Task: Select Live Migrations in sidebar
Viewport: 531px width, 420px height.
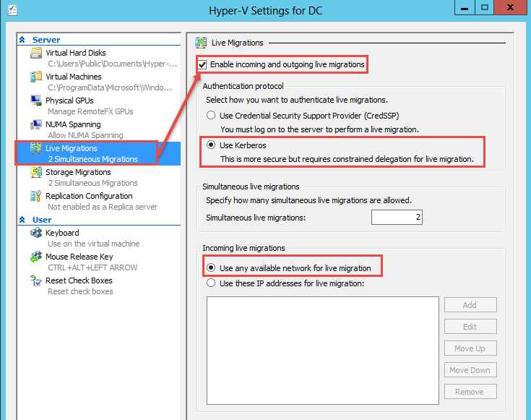Action: click(99, 153)
